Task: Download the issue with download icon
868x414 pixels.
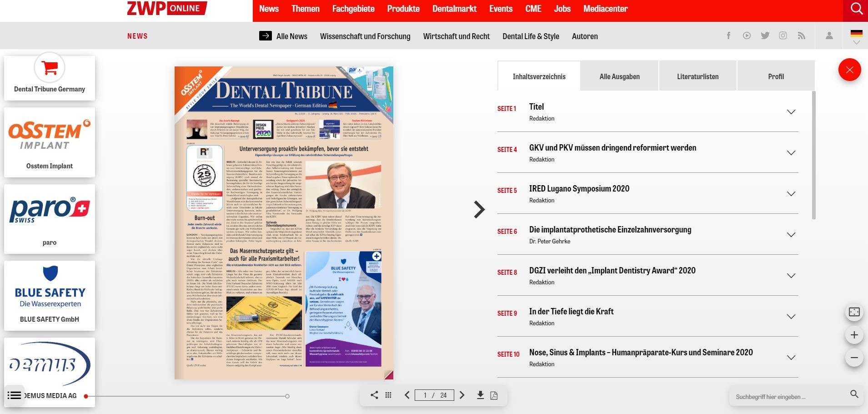Action: coord(480,395)
